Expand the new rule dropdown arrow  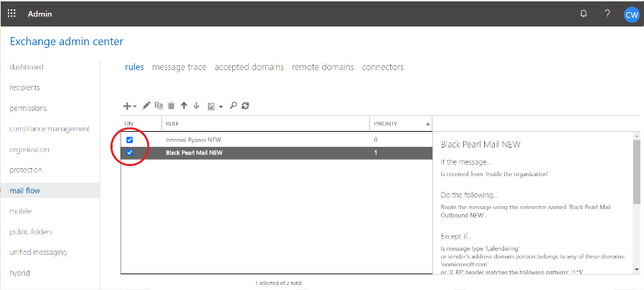click(135, 107)
